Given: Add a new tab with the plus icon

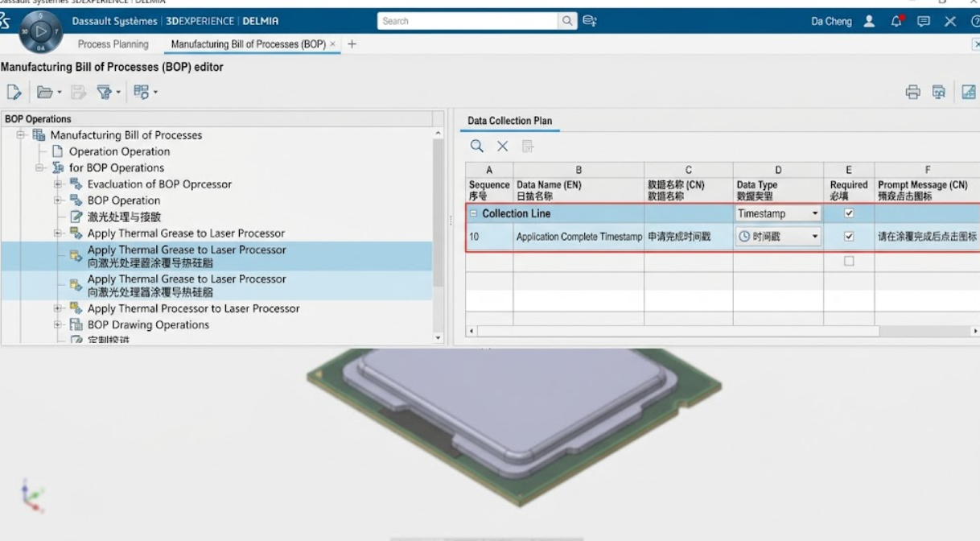Looking at the screenshot, I should point(352,44).
